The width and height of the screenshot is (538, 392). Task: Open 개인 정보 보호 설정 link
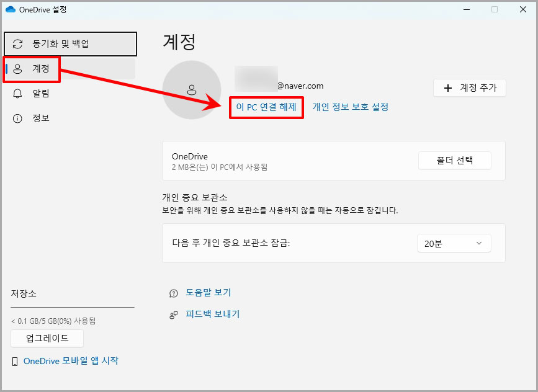click(350, 107)
